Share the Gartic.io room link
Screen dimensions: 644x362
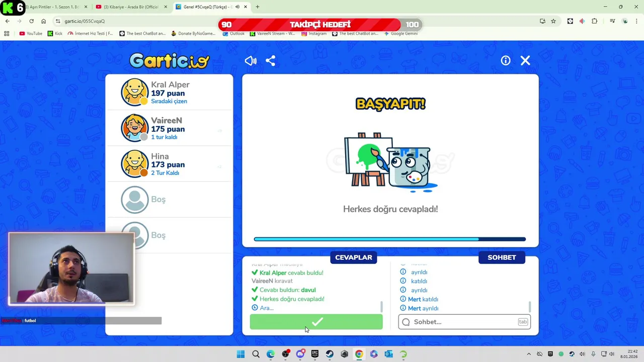click(270, 61)
